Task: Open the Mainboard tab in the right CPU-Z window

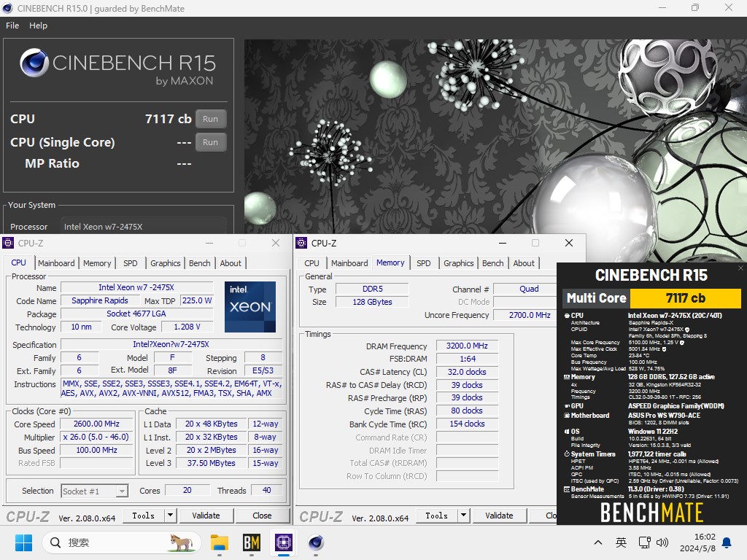Action: point(349,262)
